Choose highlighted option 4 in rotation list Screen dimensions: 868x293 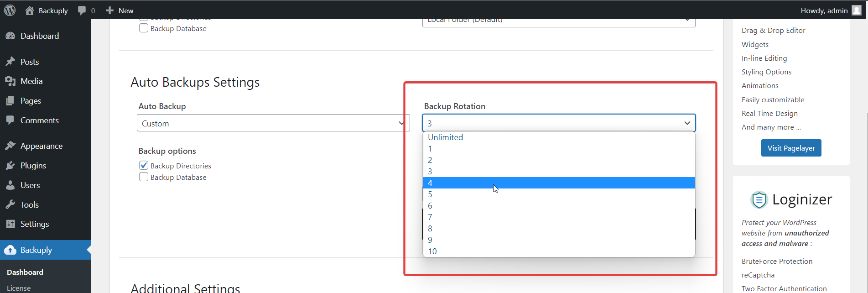[559, 183]
